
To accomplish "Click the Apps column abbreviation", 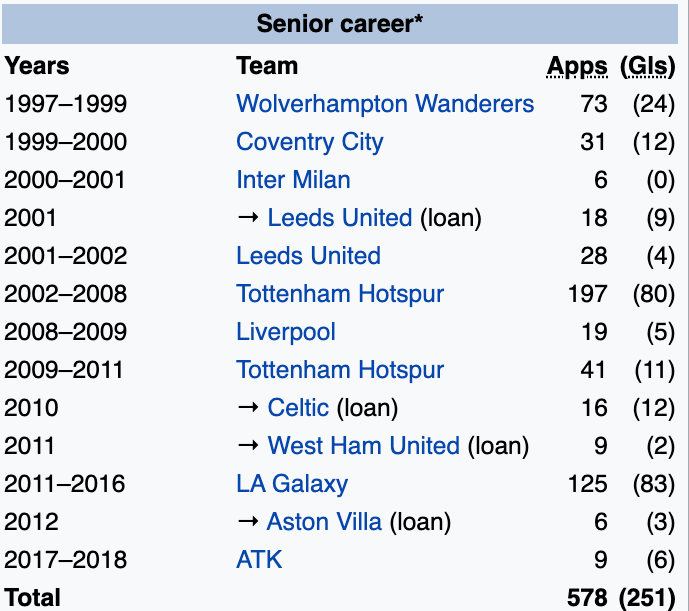I will click(x=577, y=67).
